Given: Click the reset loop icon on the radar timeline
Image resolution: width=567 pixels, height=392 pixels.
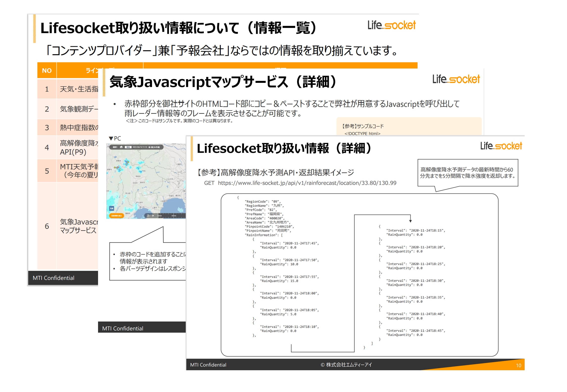Looking at the screenshot, I should (x=148, y=216).
